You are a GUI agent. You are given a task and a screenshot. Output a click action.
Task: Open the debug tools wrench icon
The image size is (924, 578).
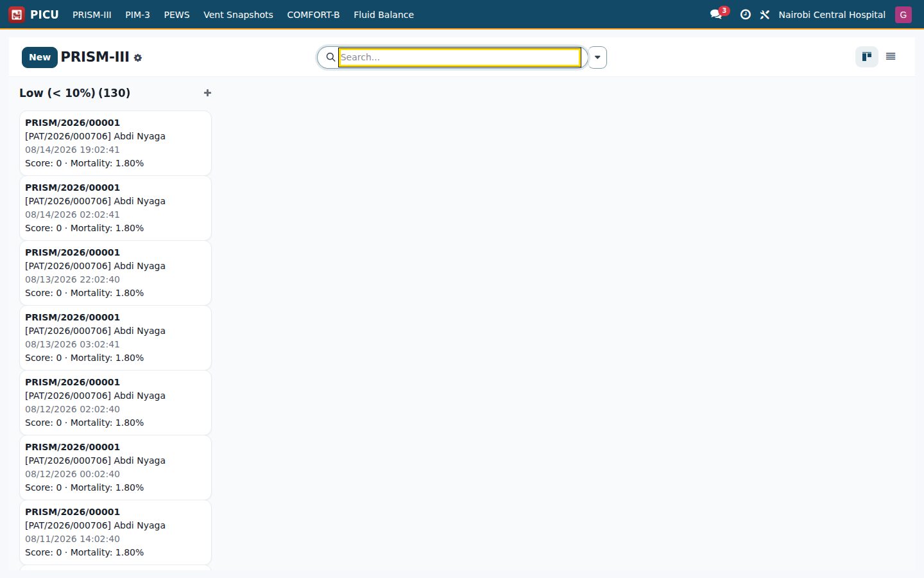tap(765, 14)
